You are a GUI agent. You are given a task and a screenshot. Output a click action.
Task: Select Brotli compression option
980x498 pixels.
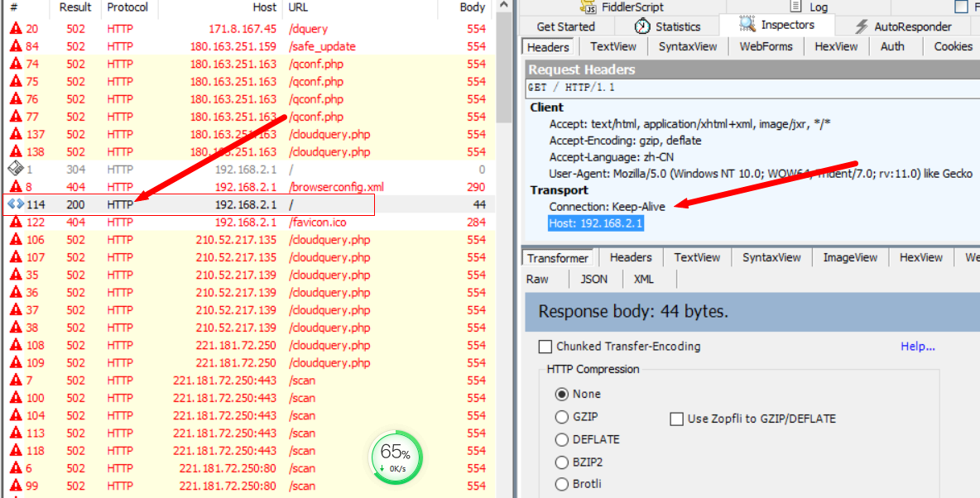pos(562,484)
